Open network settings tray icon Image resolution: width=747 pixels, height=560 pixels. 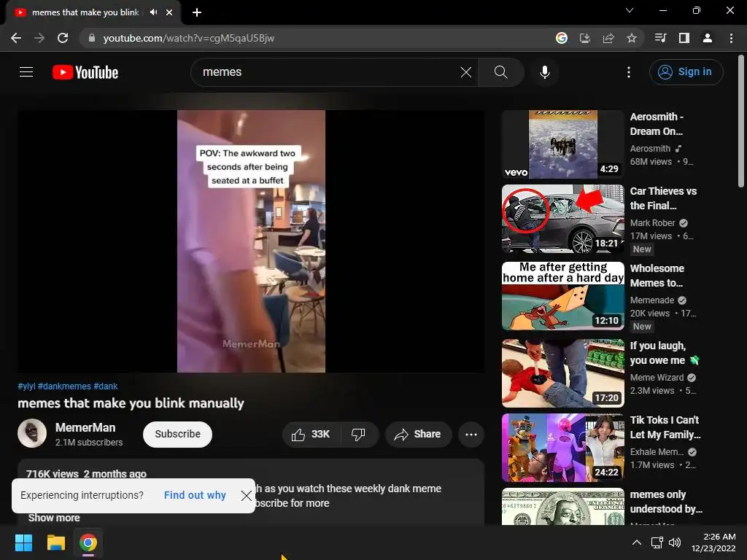tap(657, 542)
